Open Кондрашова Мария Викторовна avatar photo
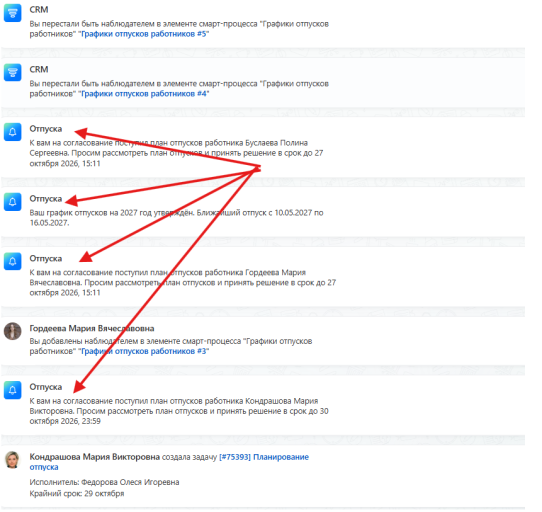Screen dimensions: 542x512 (x=12, y=460)
